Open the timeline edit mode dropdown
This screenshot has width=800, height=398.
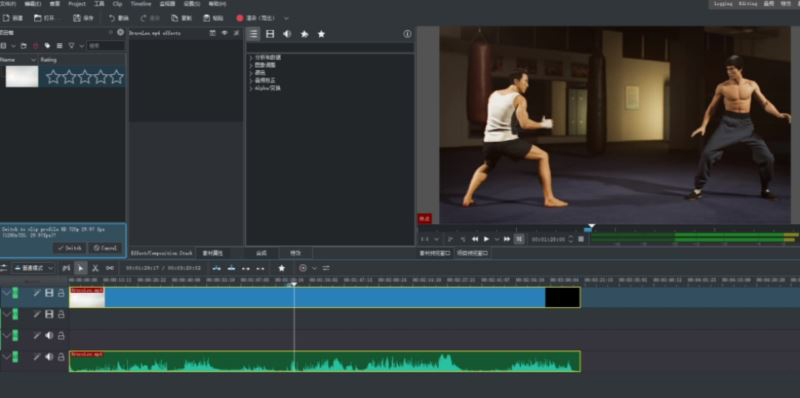(x=33, y=268)
